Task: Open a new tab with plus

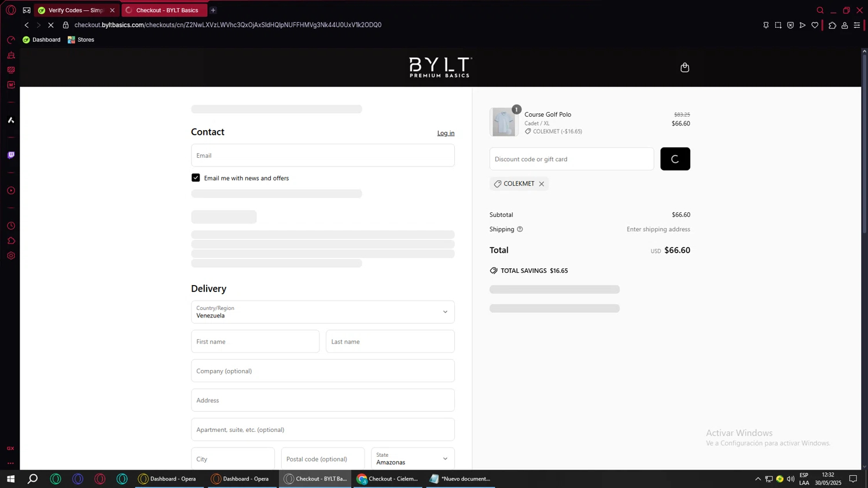Action: [x=213, y=10]
